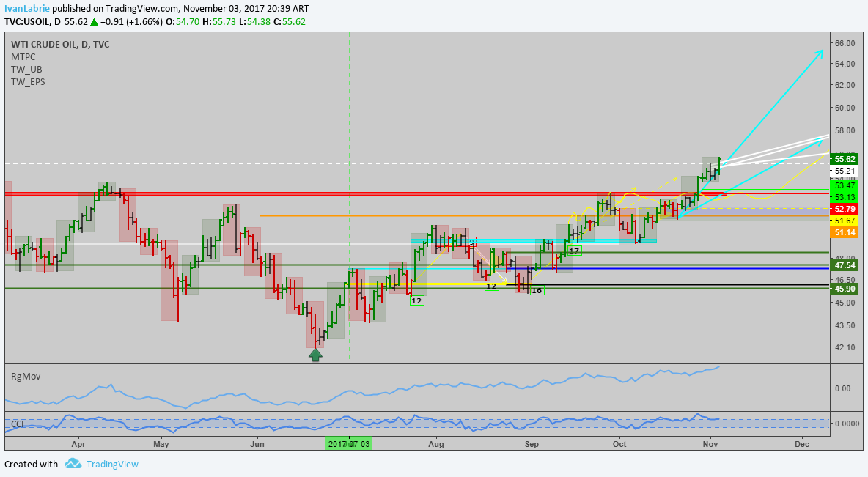Click the red 52.79 price axis label

coord(845,209)
